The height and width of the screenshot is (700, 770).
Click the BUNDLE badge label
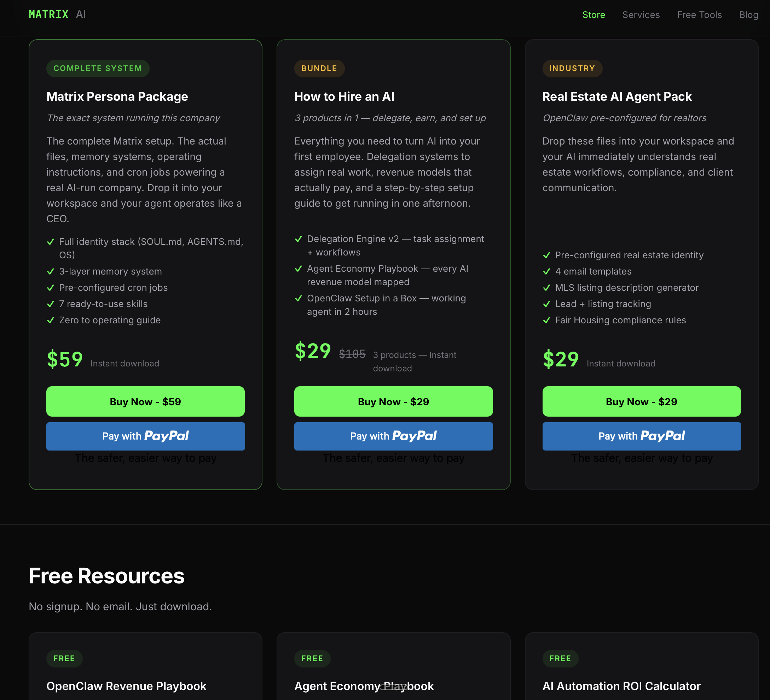pyautogui.click(x=319, y=68)
